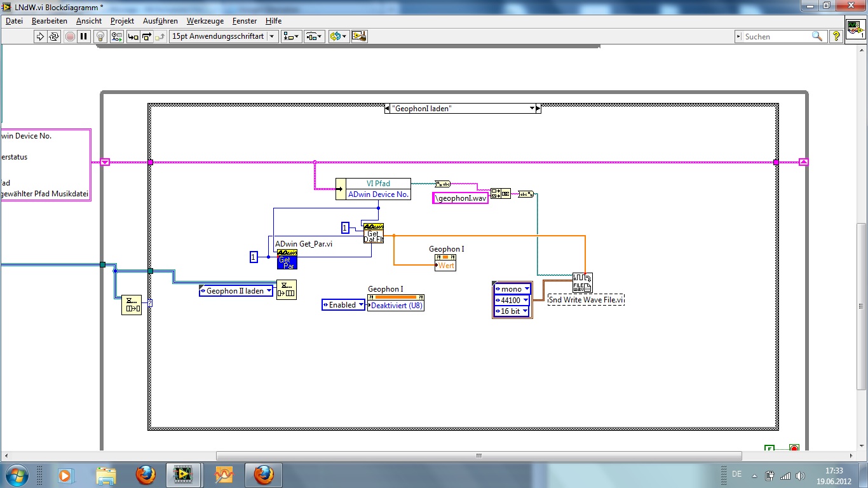This screenshot has height=488, width=868.
Task: Click the \geophonI.wav string constant
Action: [460, 198]
